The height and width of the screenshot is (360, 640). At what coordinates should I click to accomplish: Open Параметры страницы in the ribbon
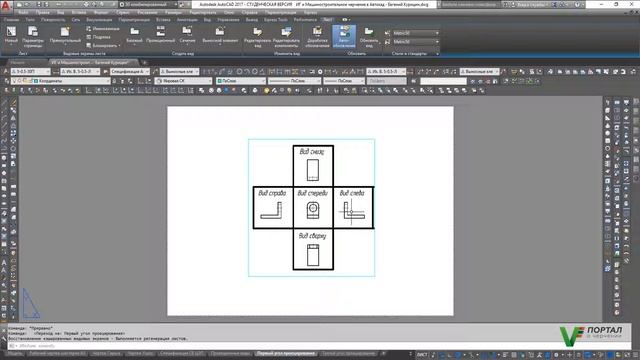(33, 37)
